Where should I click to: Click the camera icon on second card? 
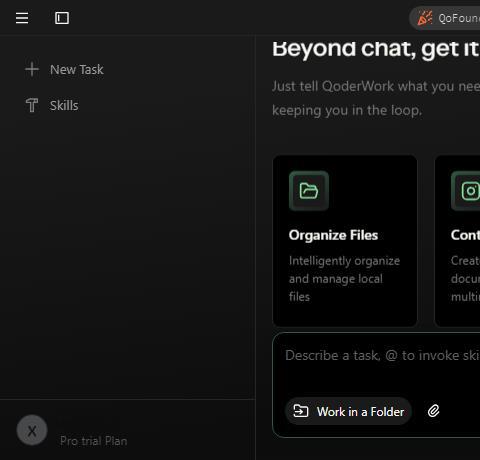click(469, 191)
